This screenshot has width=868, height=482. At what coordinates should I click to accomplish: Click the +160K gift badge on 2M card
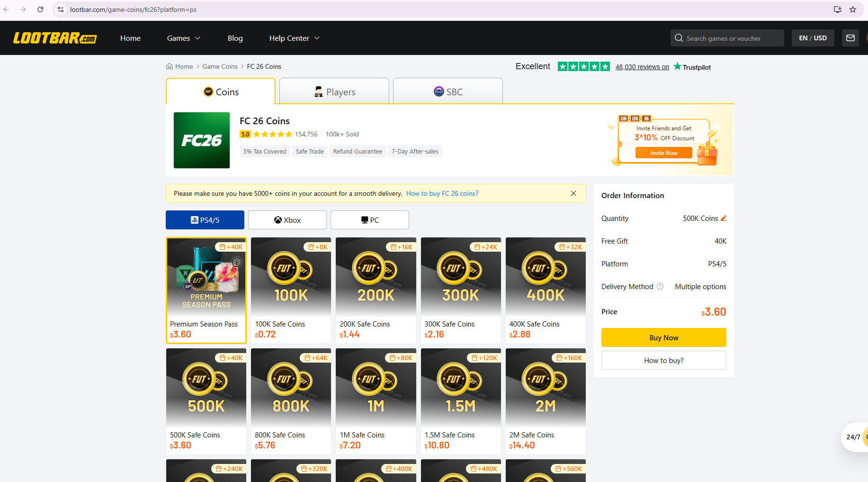point(569,358)
